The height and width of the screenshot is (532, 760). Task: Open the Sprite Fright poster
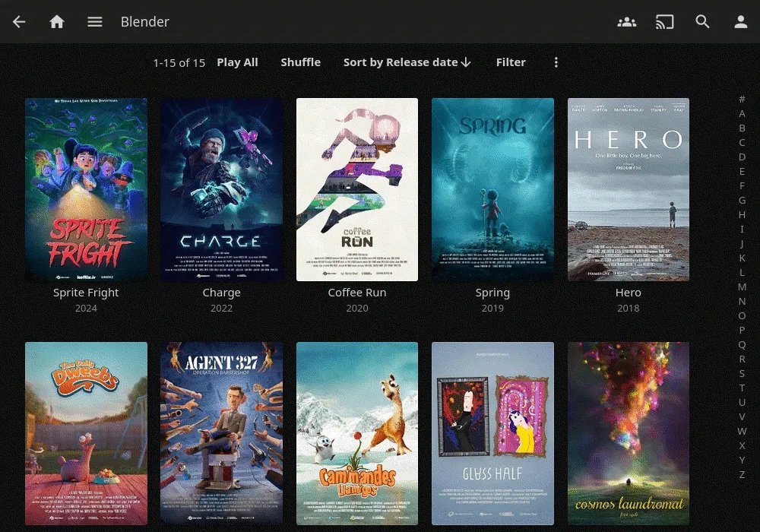point(86,189)
